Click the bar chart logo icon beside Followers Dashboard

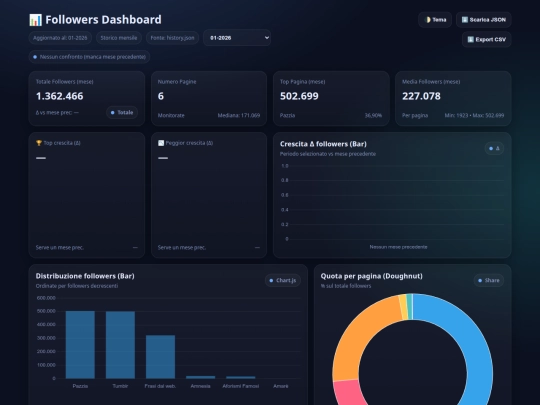tap(35, 20)
